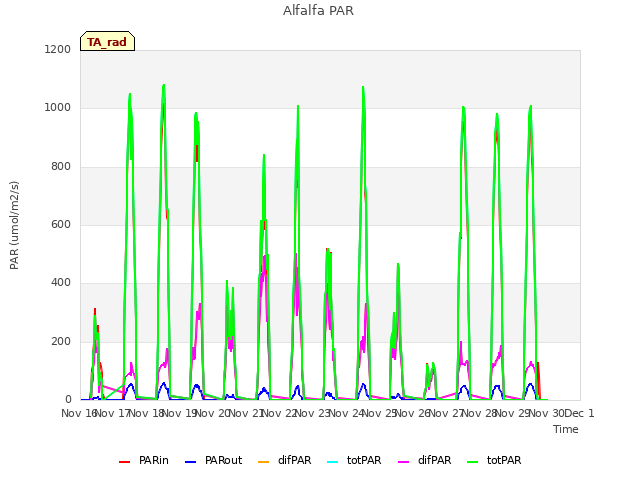640x480 pixels.
Task: Click the Time axis label
Action: pyautogui.click(x=566, y=429)
